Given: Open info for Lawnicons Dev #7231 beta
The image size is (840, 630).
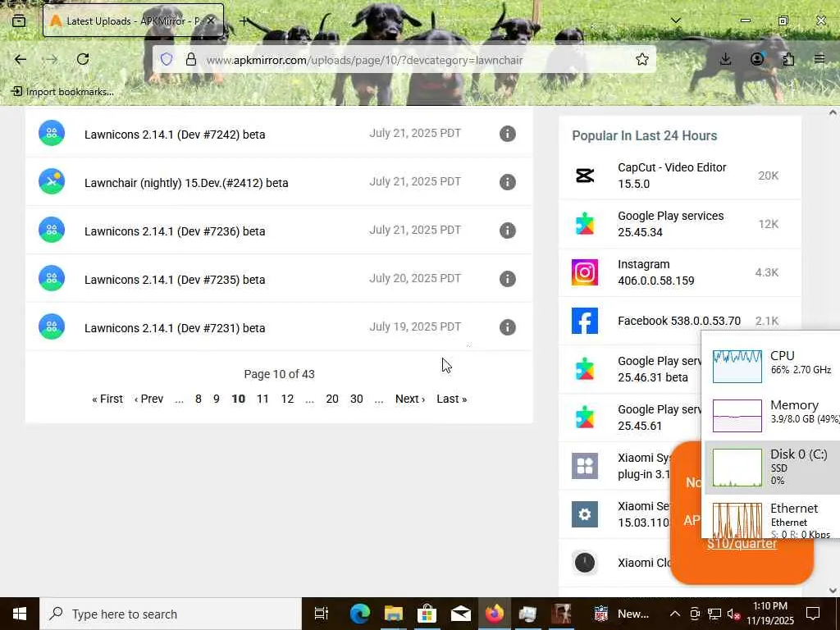Looking at the screenshot, I should pyautogui.click(x=507, y=326).
